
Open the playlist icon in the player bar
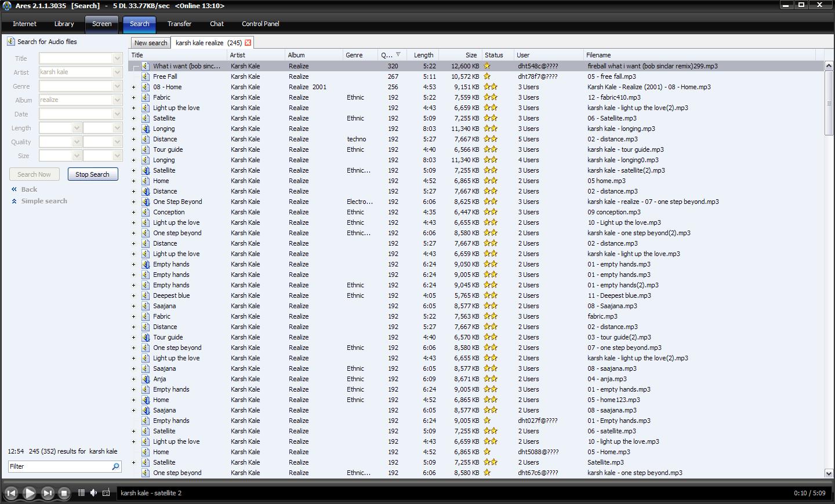tap(81, 493)
